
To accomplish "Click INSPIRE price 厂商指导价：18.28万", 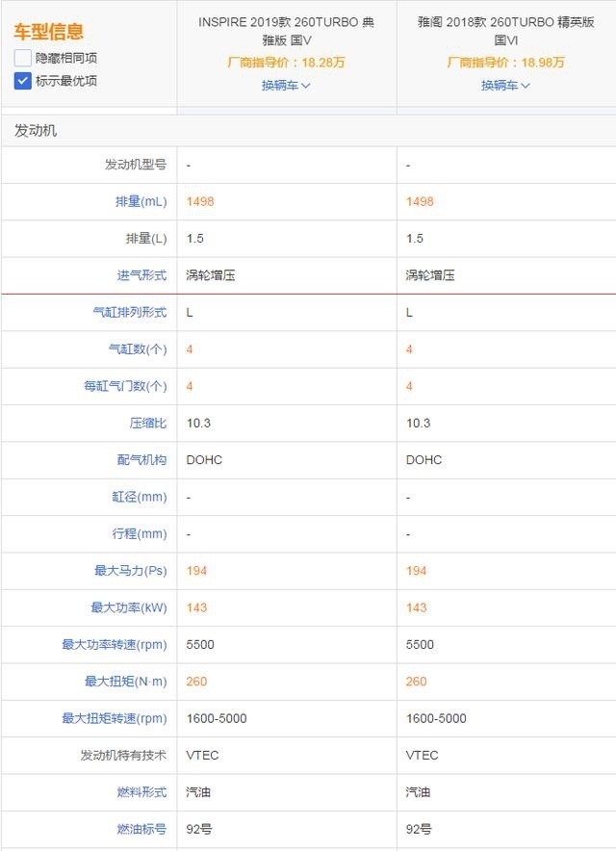I will pyautogui.click(x=286, y=63).
